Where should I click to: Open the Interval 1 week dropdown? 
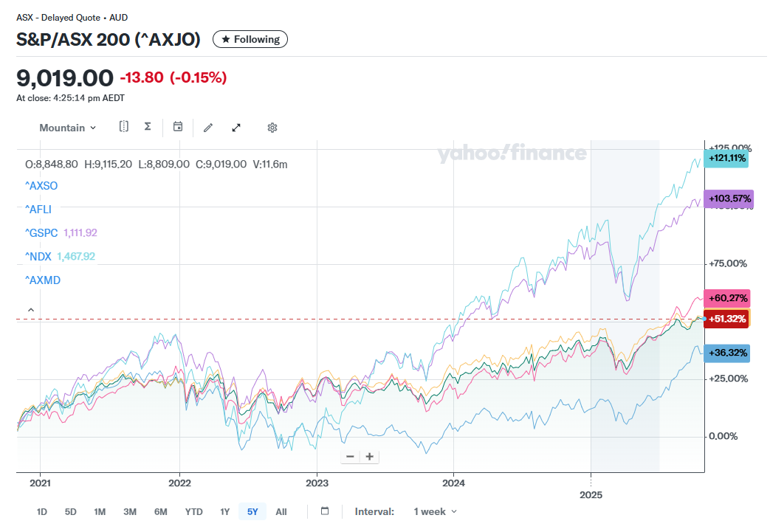[x=435, y=511]
